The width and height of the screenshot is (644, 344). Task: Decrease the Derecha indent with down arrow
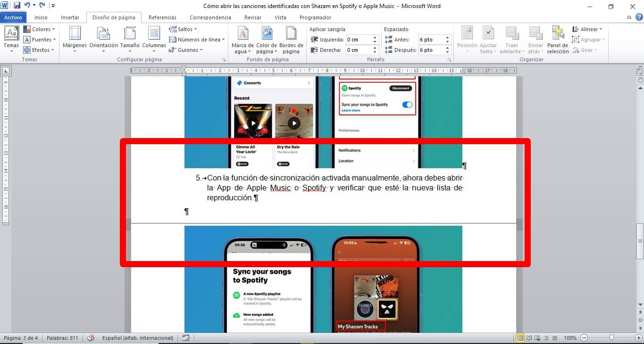point(375,52)
